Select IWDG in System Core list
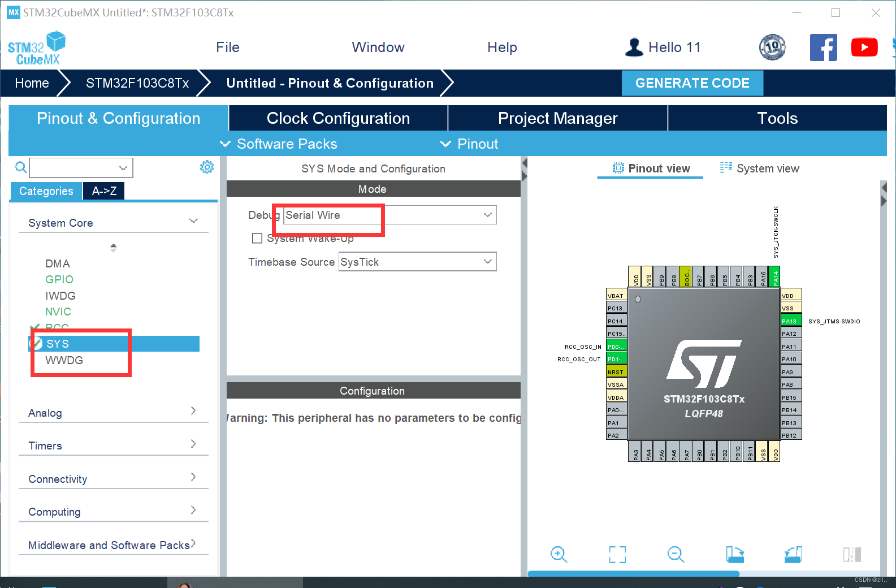This screenshot has width=896, height=588. (x=60, y=296)
